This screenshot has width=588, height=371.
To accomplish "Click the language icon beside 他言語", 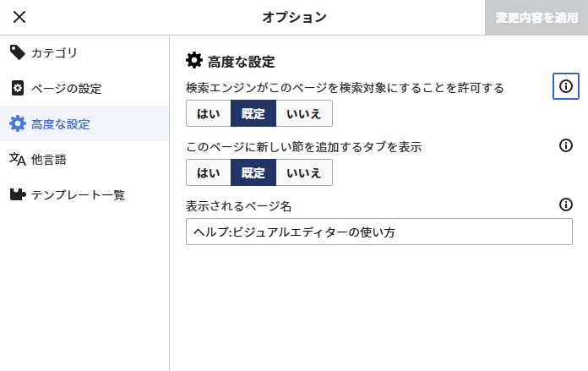I will click(17, 159).
